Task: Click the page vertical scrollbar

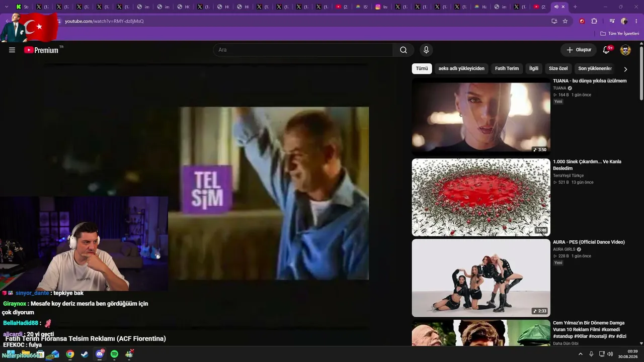Action: point(641,73)
